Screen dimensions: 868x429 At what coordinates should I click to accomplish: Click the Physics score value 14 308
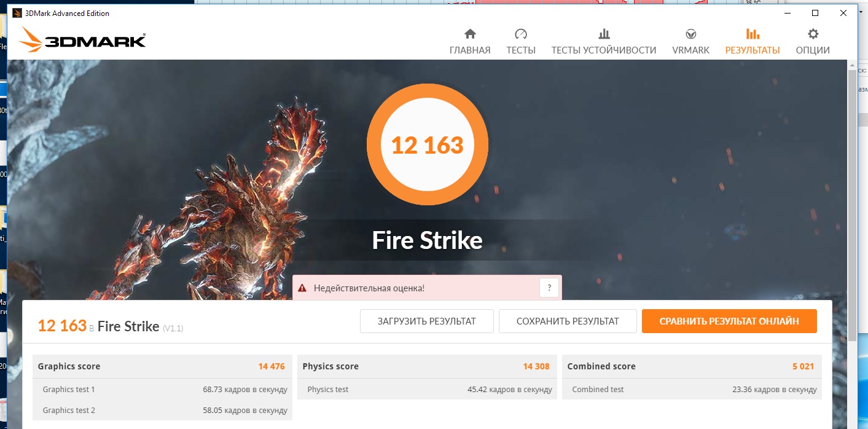click(536, 366)
